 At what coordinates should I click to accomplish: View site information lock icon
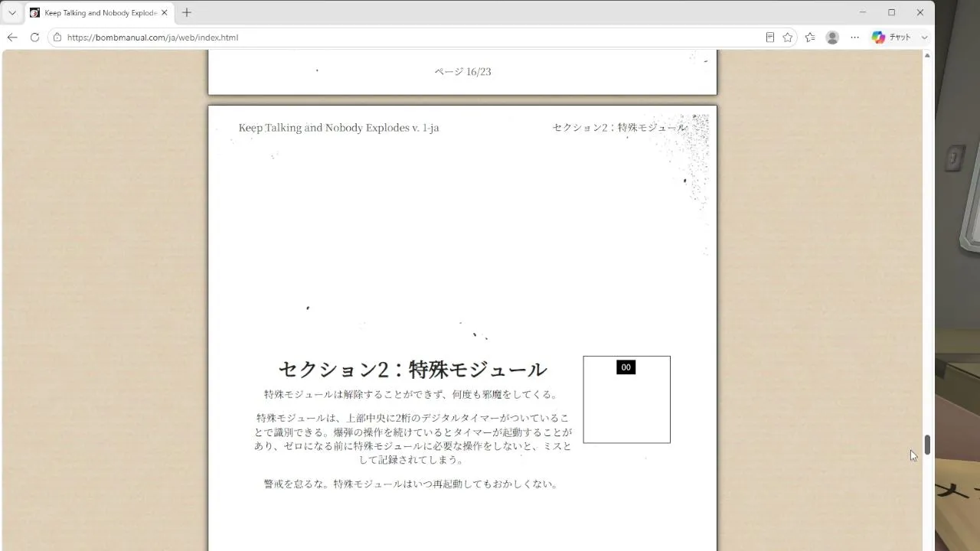tap(57, 37)
